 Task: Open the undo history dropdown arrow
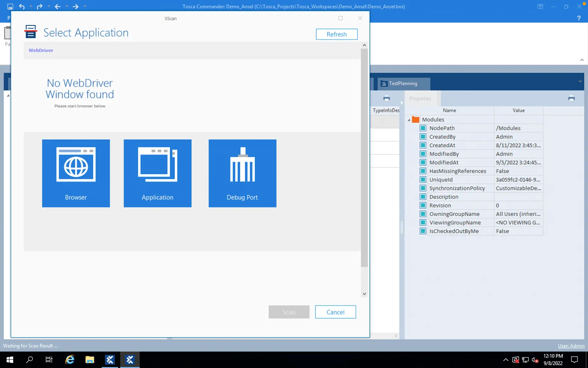click(x=31, y=6)
